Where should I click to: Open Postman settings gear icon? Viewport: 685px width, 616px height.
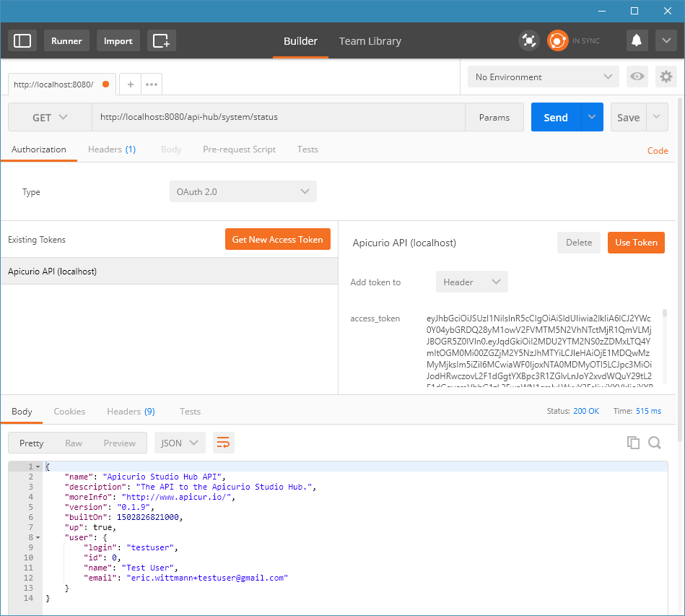pyautogui.click(x=666, y=76)
